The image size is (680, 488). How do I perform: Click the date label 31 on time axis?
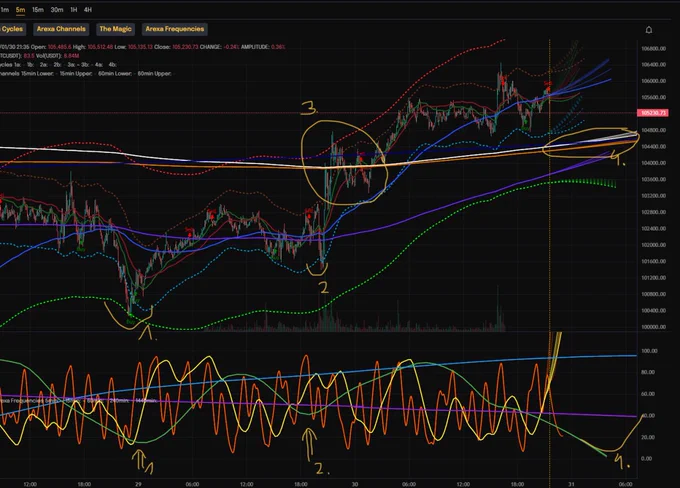pos(572,484)
